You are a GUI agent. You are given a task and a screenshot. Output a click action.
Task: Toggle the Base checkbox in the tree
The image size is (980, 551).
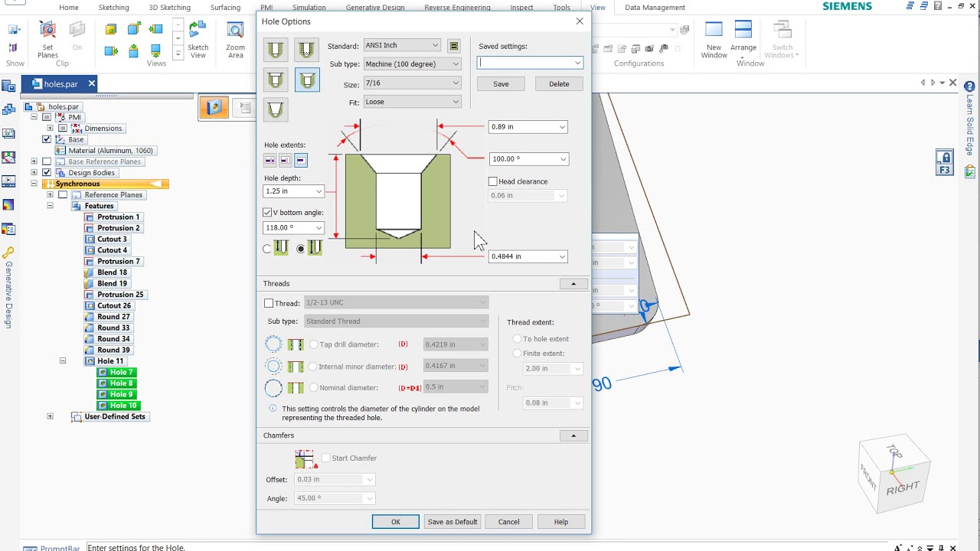[x=47, y=139]
